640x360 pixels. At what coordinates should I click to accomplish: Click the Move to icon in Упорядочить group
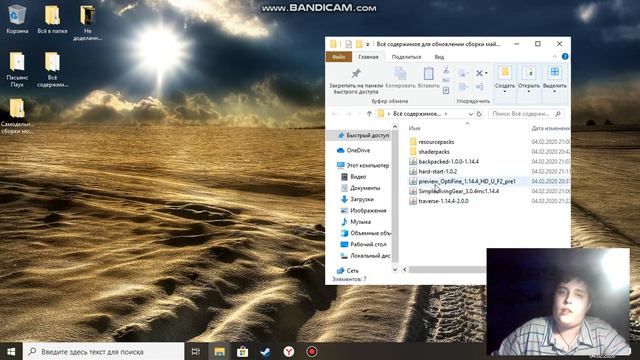[462, 73]
